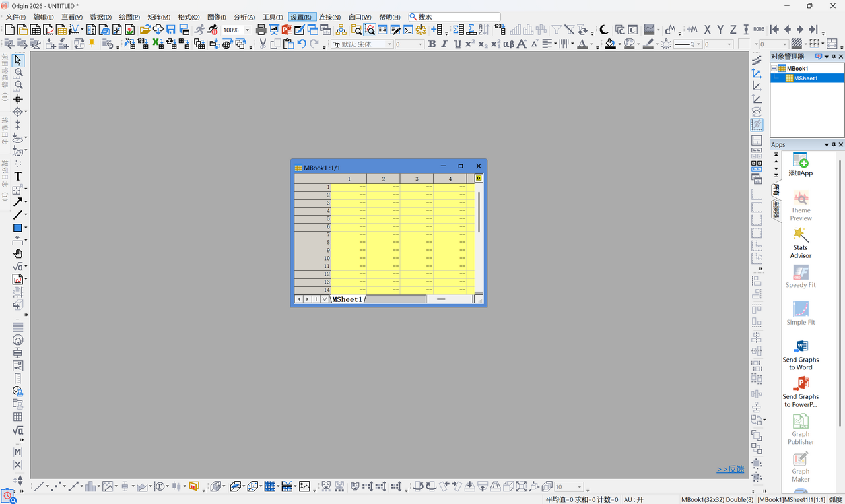This screenshot has width=845, height=504.
Task: Toggle Bold text formatting
Action: tap(432, 44)
